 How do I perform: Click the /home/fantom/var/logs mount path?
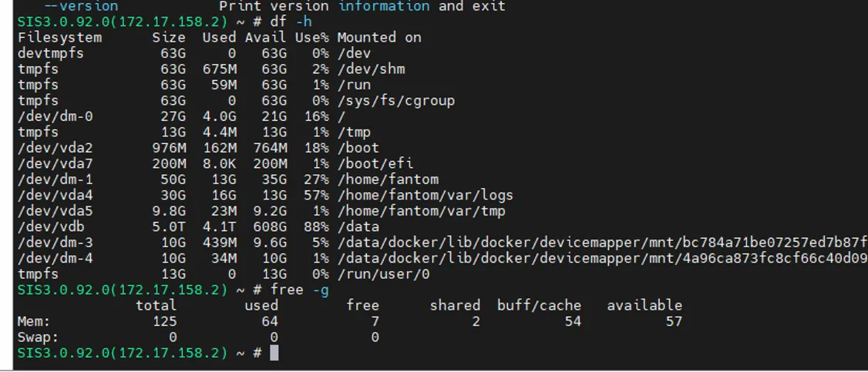[x=425, y=195]
